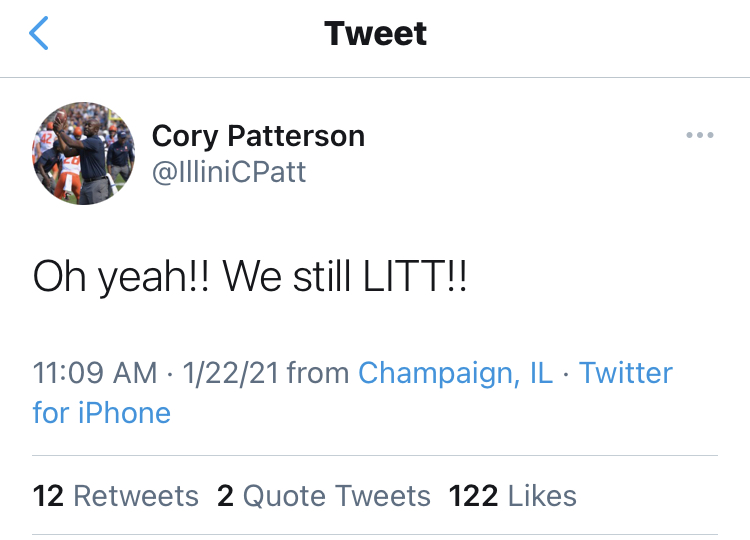Tap the "Oh yeah!! We still LITT!!" text
This screenshot has width=750, height=540.
250,278
